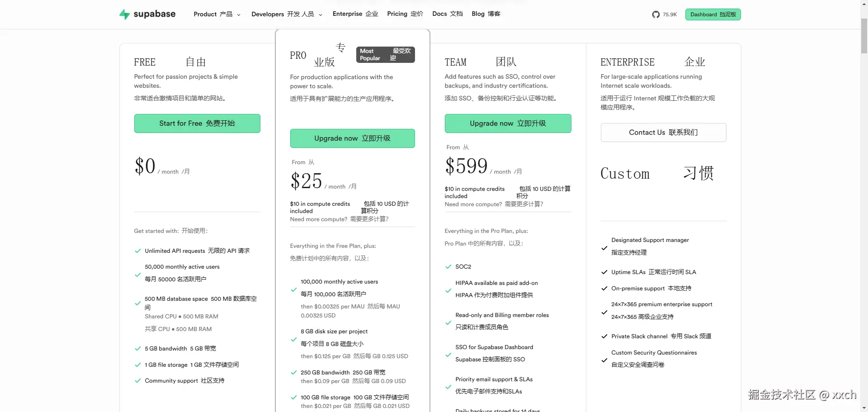Click checkmark beside 5 GB bandwidth
Viewport: 868px width, 412px height.
pyautogui.click(x=138, y=349)
